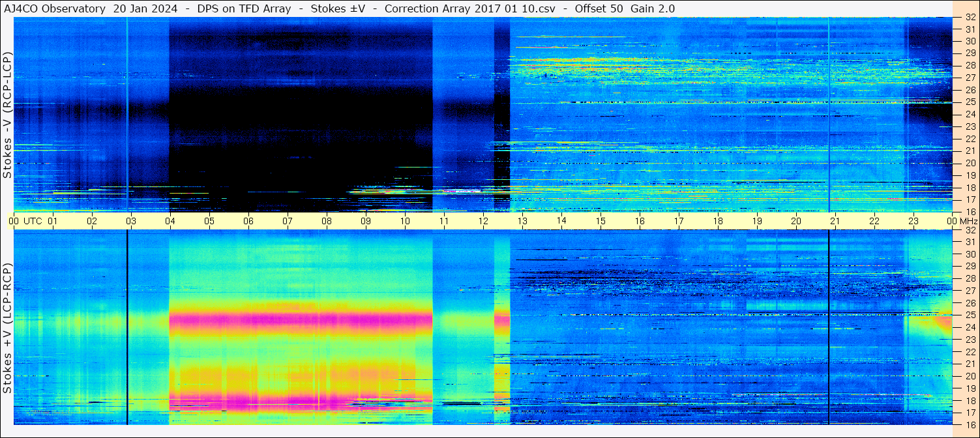980x438 pixels.
Task: Click hour tick '10' on UTC axis
Action: 404,221
